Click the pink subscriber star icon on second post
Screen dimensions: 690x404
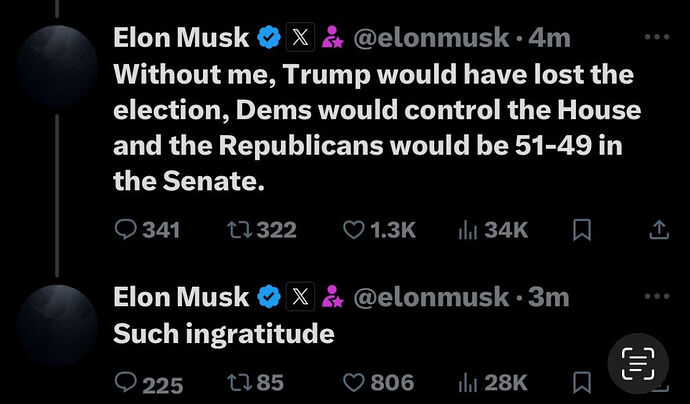332,296
